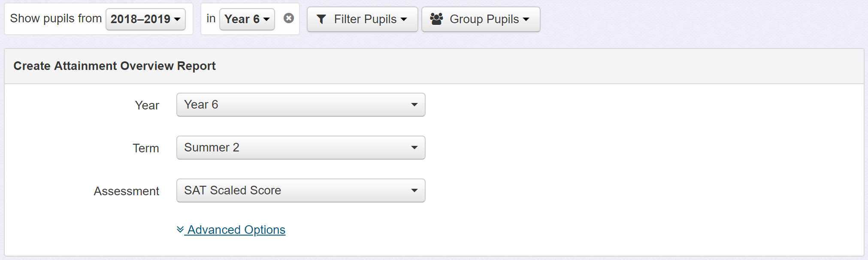Click the funnel icon on Filter Pupils
The width and height of the screenshot is (868, 260).
tap(321, 19)
